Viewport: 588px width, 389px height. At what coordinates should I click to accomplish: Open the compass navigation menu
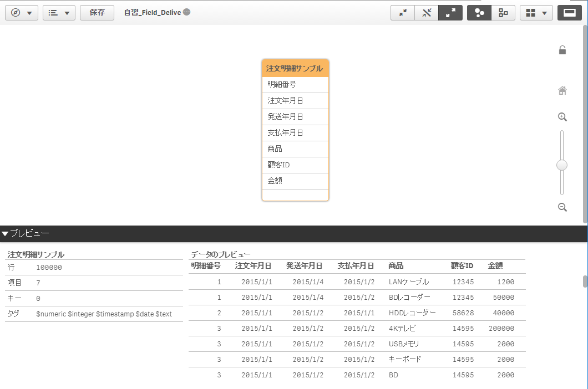click(21, 13)
